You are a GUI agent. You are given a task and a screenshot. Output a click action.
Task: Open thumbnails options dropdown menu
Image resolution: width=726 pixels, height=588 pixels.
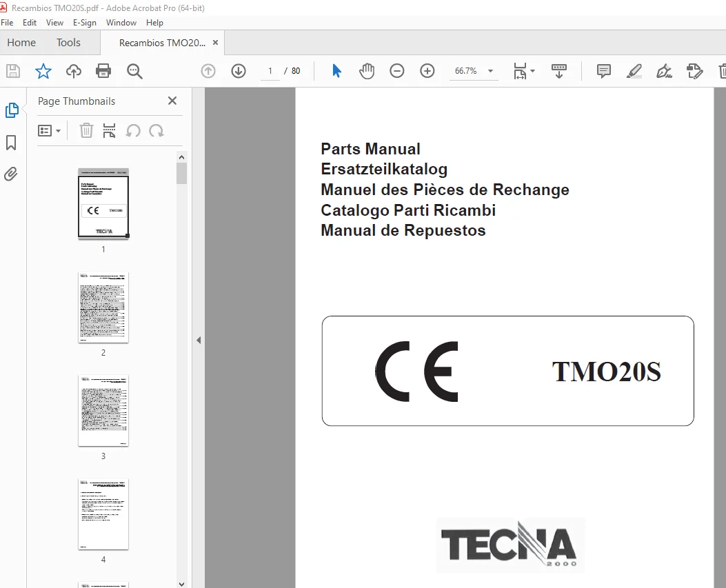[49, 131]
